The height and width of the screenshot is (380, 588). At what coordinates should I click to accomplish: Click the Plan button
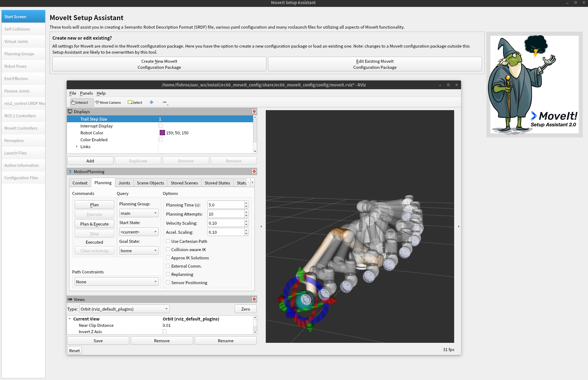94,205
